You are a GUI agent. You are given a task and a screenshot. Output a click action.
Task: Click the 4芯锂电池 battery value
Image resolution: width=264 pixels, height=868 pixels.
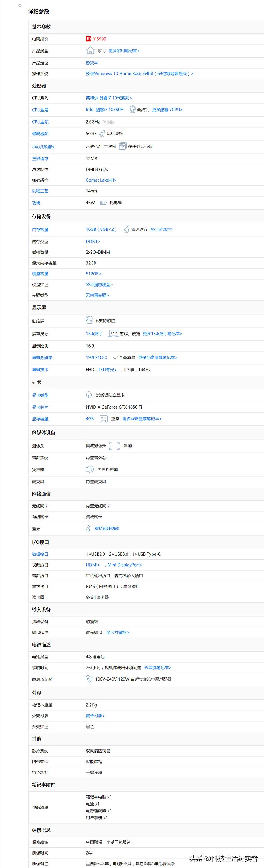coord(95,657)
